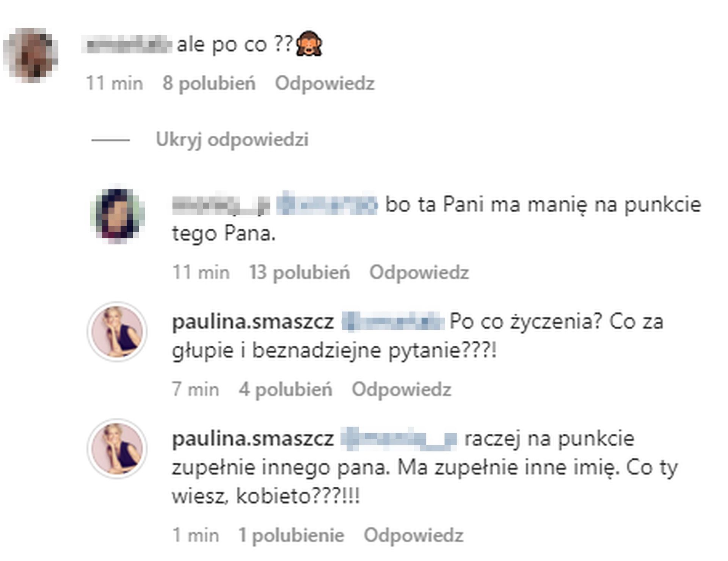Viewport: 728px width, 561px height.
Task: Click the 7 min timestamp
Action: 196,389
